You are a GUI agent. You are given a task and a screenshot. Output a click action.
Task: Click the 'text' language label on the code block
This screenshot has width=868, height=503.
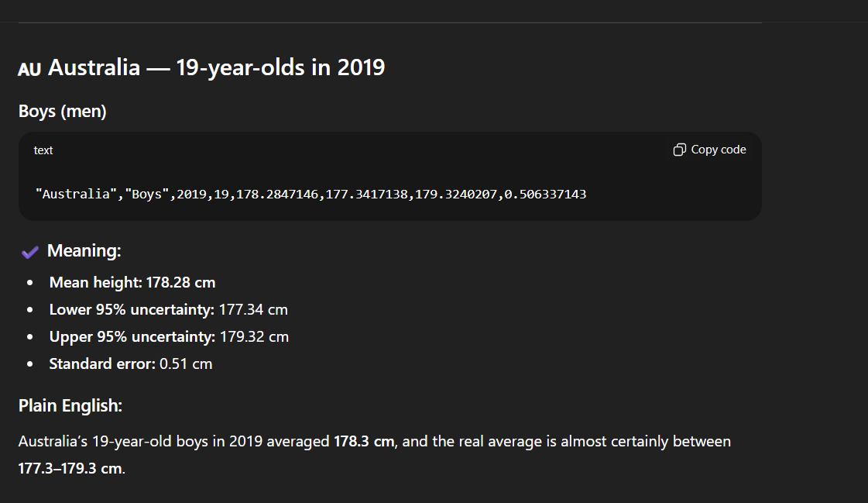point(43,150)
